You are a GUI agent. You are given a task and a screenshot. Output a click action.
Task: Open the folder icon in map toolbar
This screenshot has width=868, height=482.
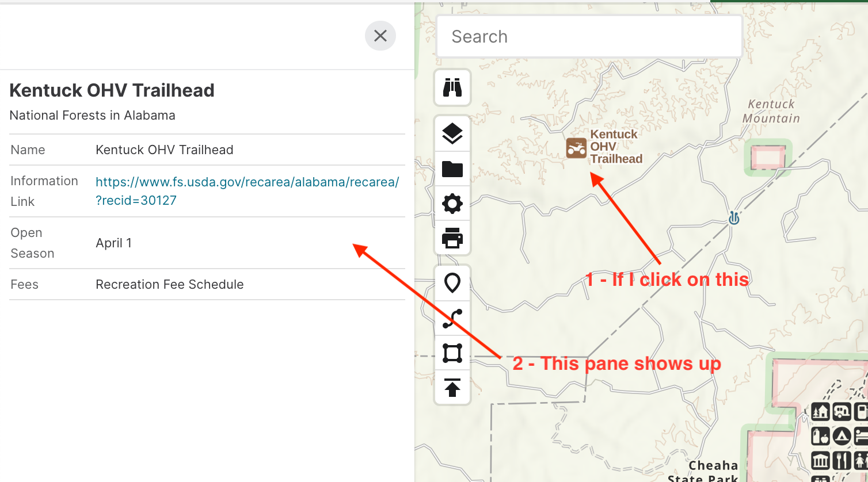click(x=452, y=169)
